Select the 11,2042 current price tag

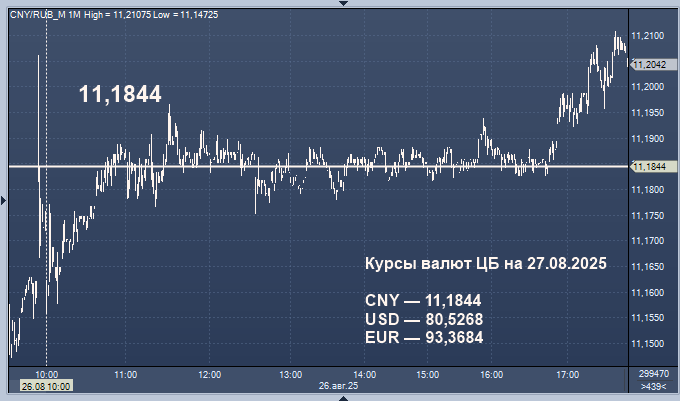click(x=649, y=64)
